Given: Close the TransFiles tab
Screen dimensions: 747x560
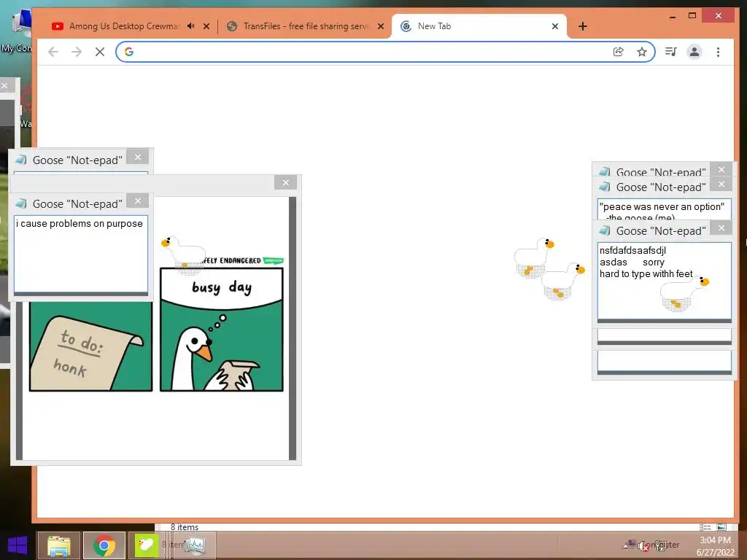Looking at the screenshot, I should (381, 26).
